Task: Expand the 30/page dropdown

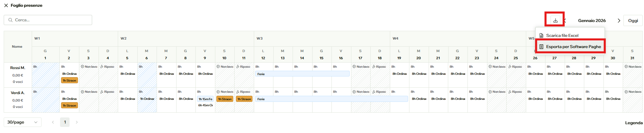Action: pos(23,122)
